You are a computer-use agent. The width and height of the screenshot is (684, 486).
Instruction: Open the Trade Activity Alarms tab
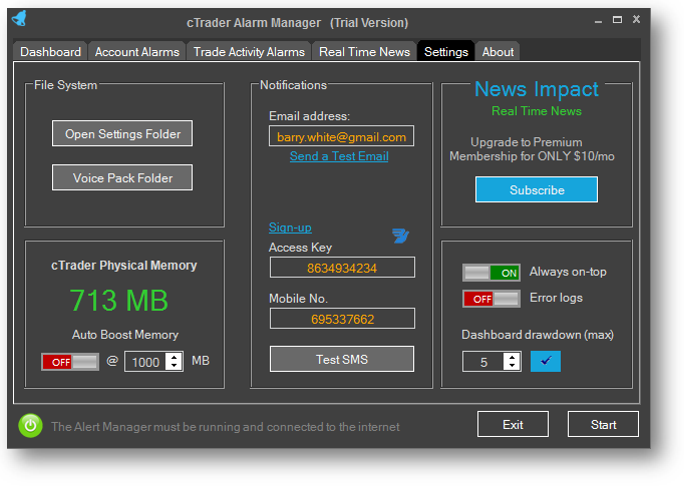pyautogui.click(x=249, y=51)
